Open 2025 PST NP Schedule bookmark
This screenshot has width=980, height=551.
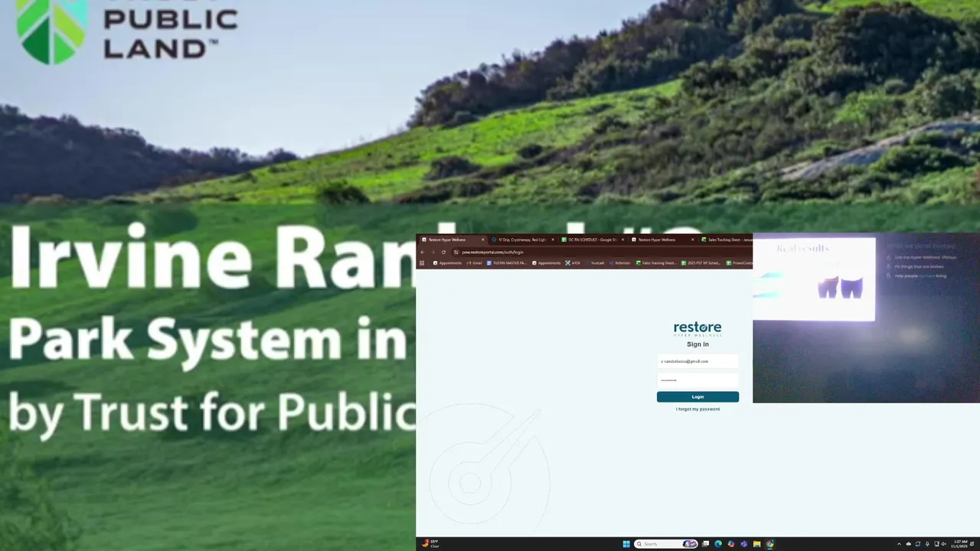701,262
